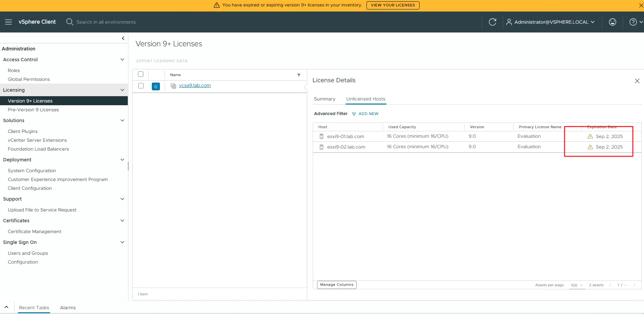Collapse the left sidebar with arrow
This screenshot has height=315, width=644.
click(123, 38)
